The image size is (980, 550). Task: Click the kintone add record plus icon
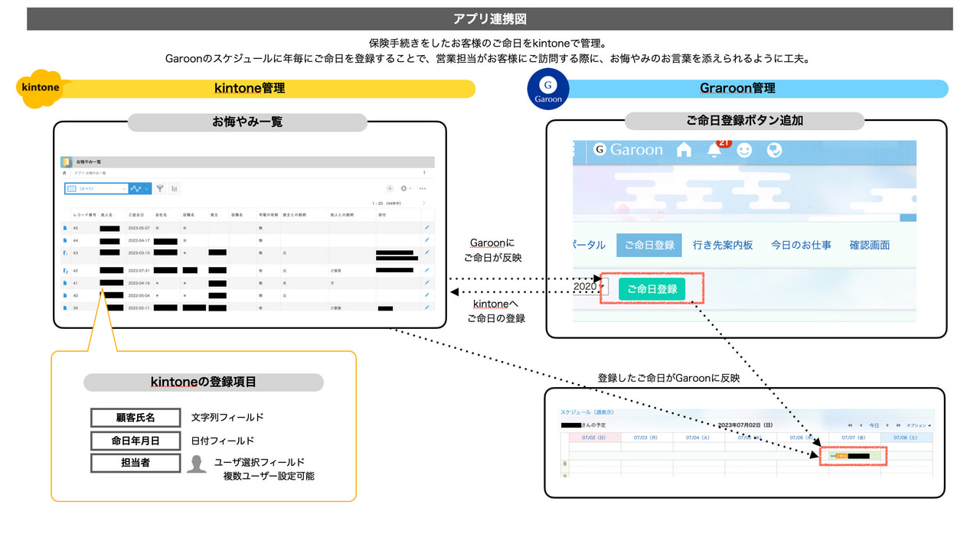pos(390,188)
